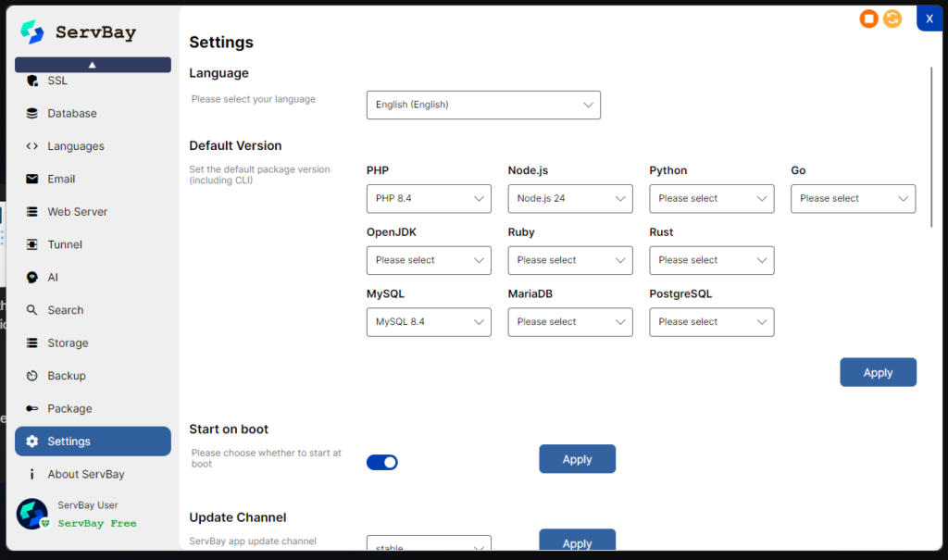Click the ServBay User avatar

pyautogui.click(x=32, y=514)
